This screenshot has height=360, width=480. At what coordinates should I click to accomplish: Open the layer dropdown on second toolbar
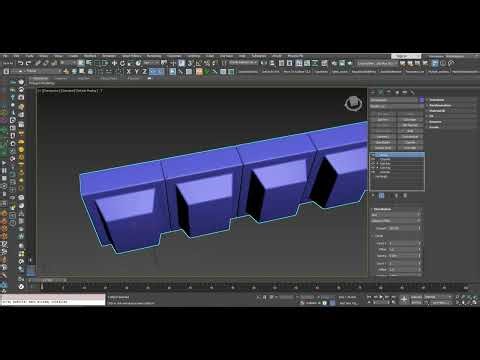pos(35,71)
